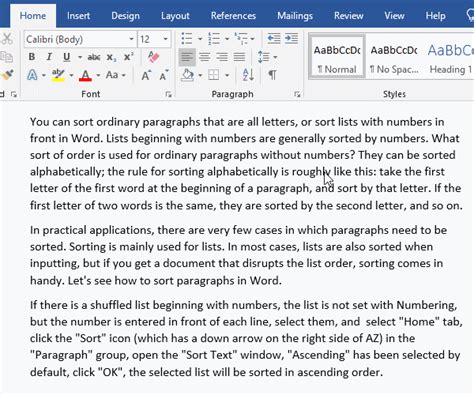Click the Clear All Formatting icon
The image size is (474, 395).
[153, 57]
